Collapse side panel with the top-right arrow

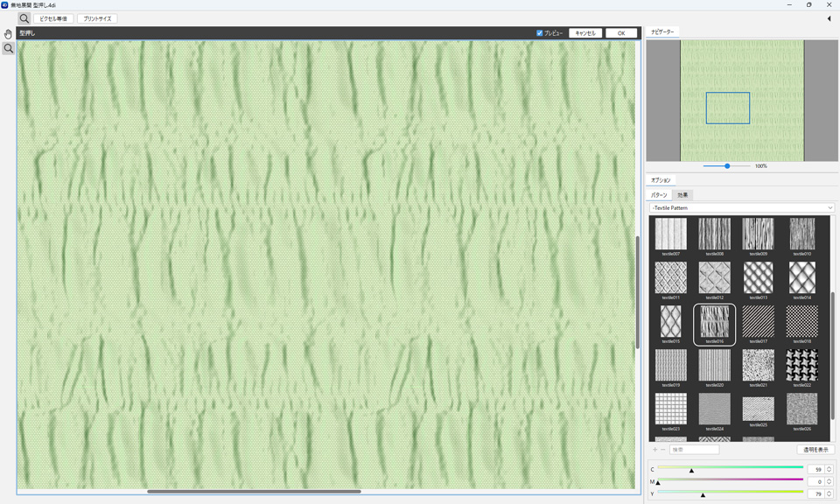[829, 18]
